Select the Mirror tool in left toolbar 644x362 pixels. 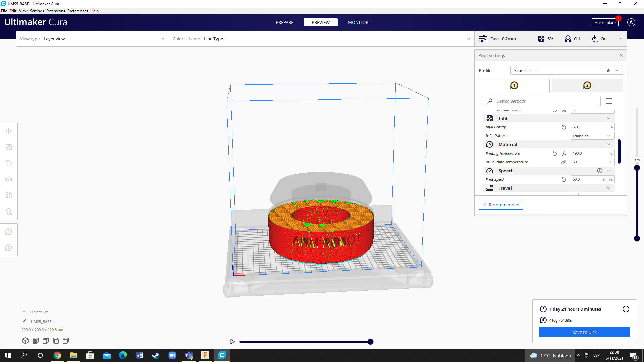(9, 179)
